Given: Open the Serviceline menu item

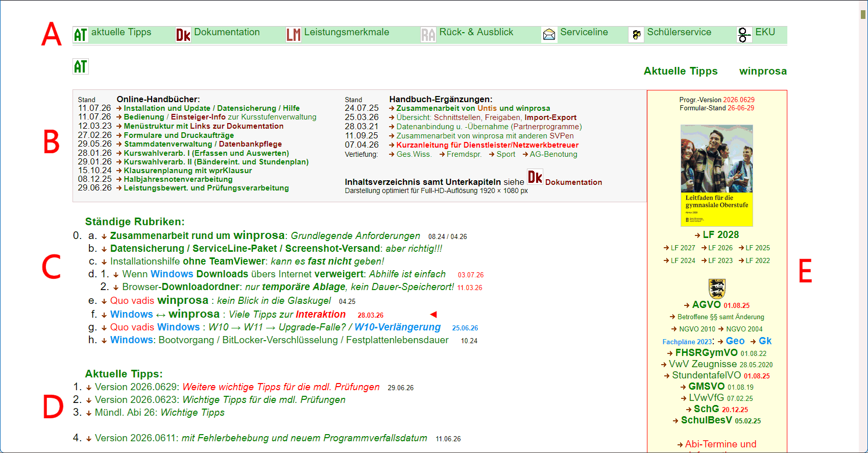Looking at the screenshot, I should pyautogui.click(x=584, y=32).
